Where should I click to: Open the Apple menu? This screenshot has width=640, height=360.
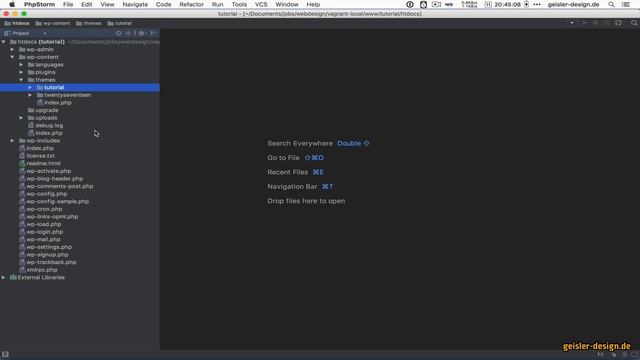[12, 4]
